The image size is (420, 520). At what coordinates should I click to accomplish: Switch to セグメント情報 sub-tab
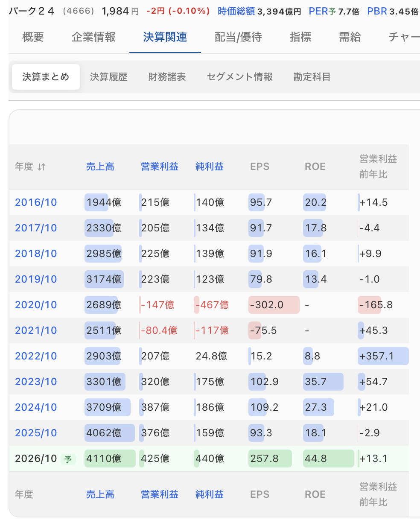239,77
